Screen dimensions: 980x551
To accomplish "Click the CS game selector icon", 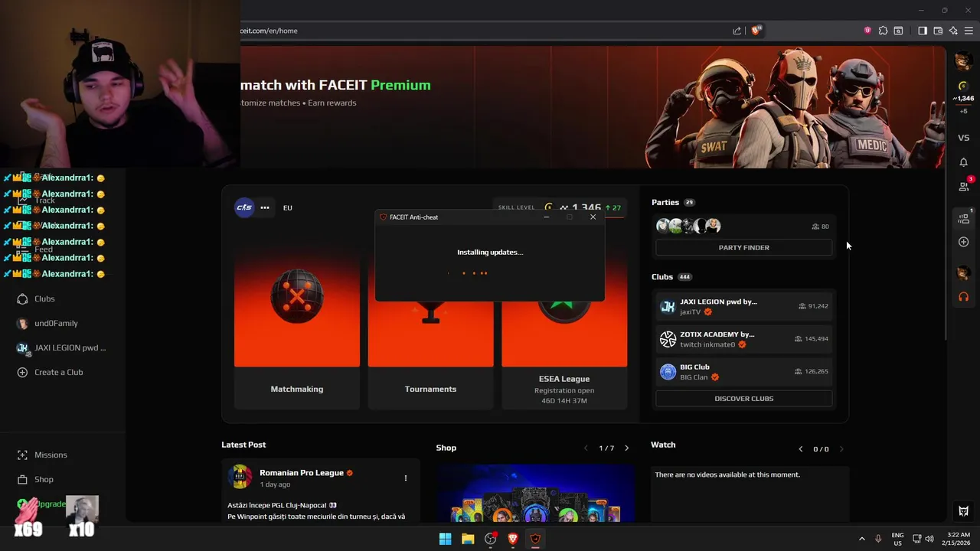I will point(244,207).
